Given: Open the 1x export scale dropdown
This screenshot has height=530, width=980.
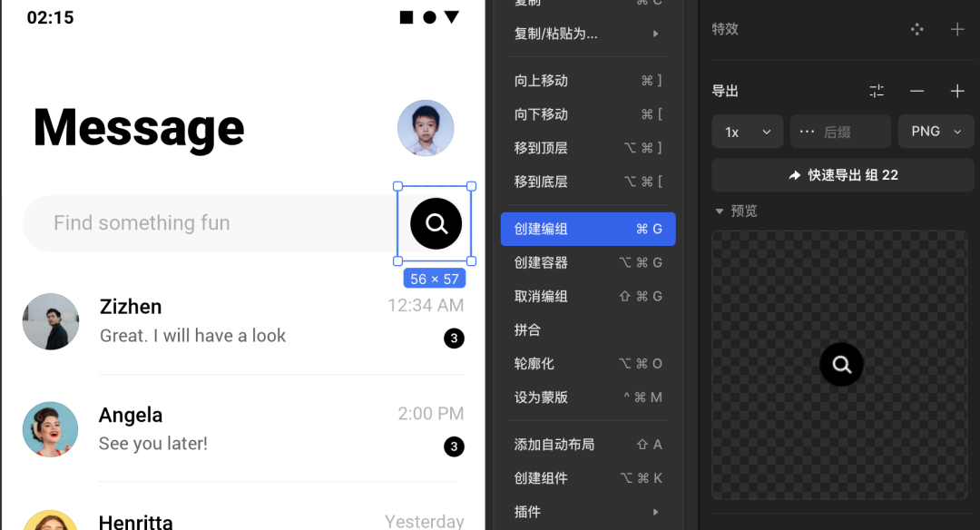Looking at the screenshot, I should 748,132.
